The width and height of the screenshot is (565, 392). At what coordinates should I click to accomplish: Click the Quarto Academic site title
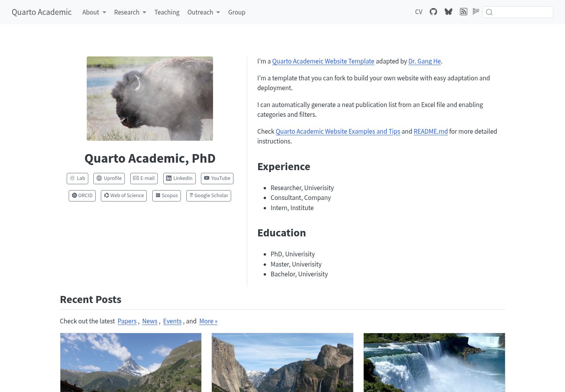point(42,12)
